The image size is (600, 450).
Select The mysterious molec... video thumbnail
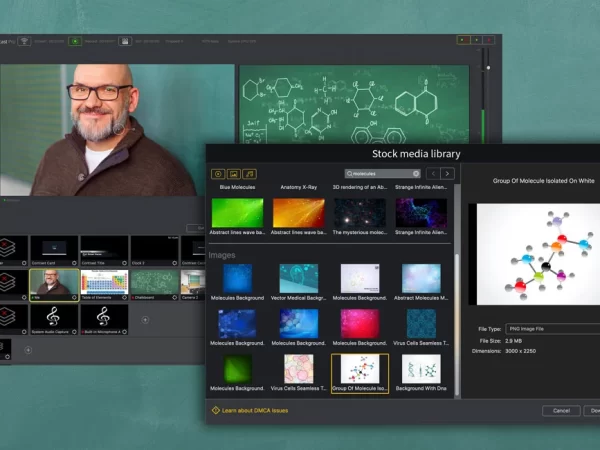coord(360,213)
